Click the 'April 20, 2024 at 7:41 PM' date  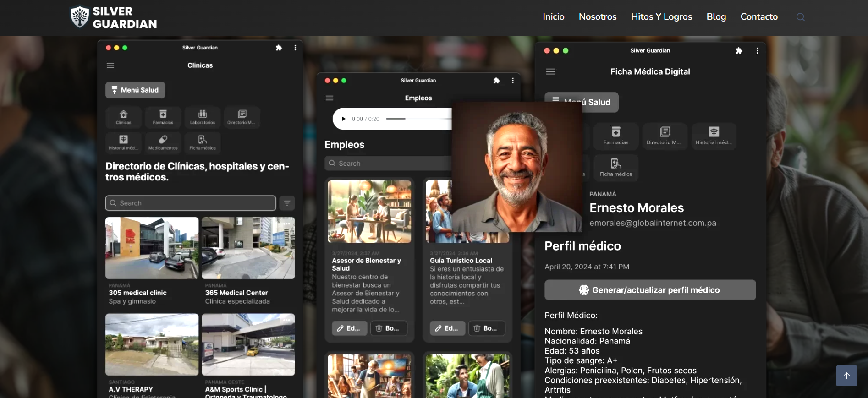click(x=587, y=267)
